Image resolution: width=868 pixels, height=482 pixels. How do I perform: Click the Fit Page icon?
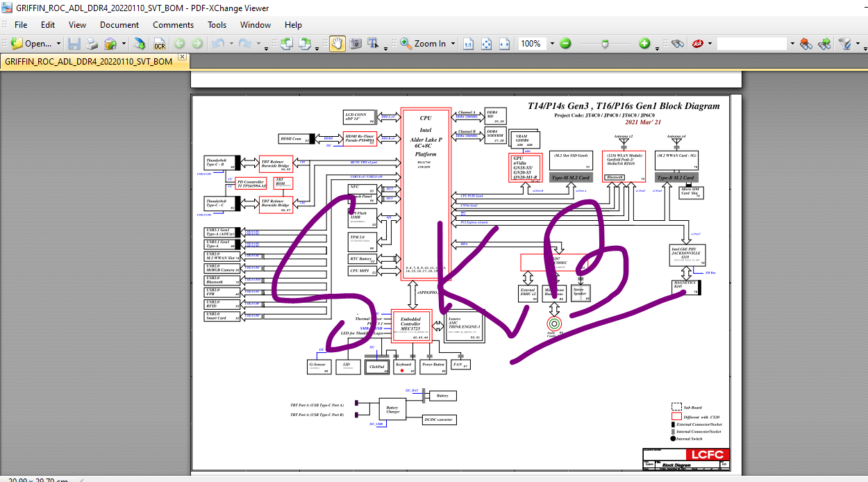pos(487,44)
